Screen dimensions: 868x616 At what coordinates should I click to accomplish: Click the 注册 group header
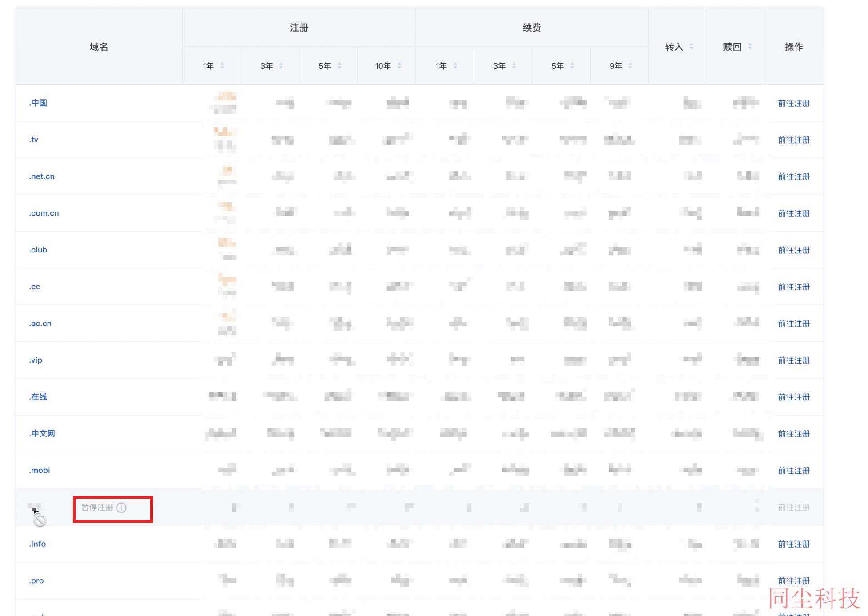pyautogui.click(x=299, y=28)
